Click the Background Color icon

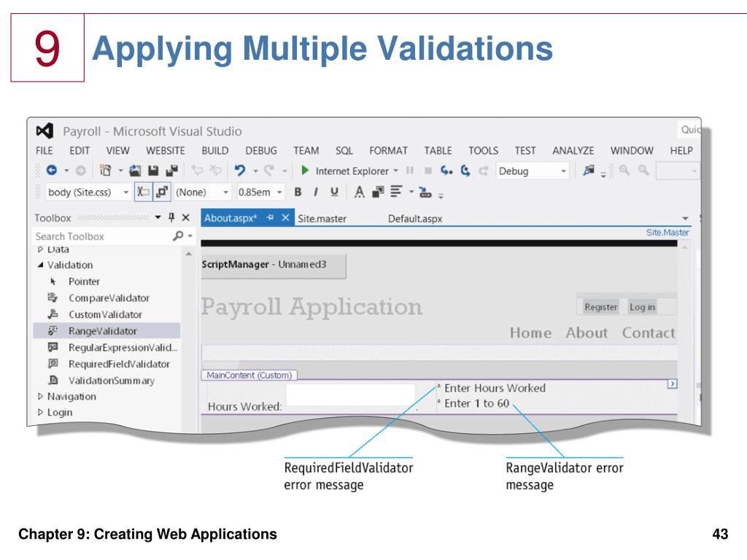click(x=378, y=192)
